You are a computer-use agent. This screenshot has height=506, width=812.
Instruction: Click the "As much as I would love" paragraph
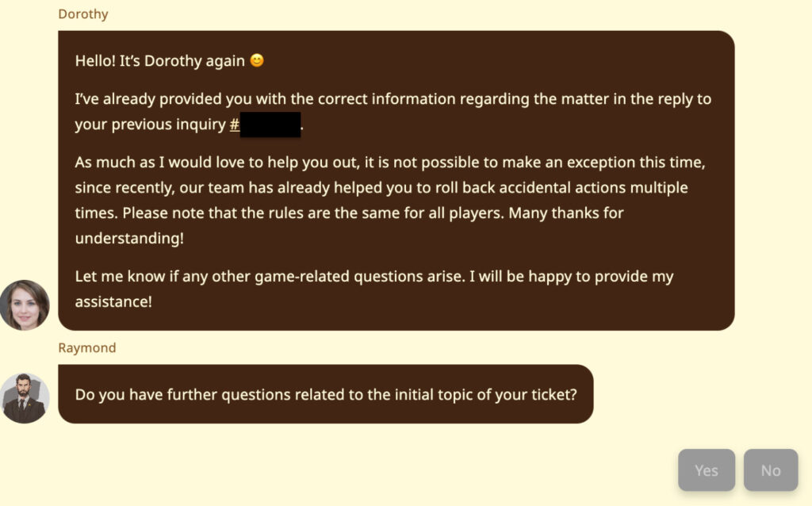[390, 200]
